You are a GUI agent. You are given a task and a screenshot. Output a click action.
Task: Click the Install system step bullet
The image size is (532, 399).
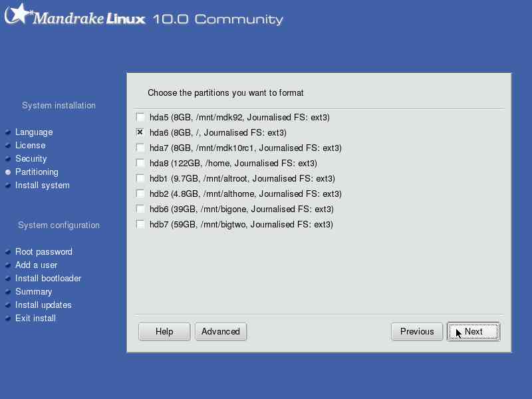(8, 186)
